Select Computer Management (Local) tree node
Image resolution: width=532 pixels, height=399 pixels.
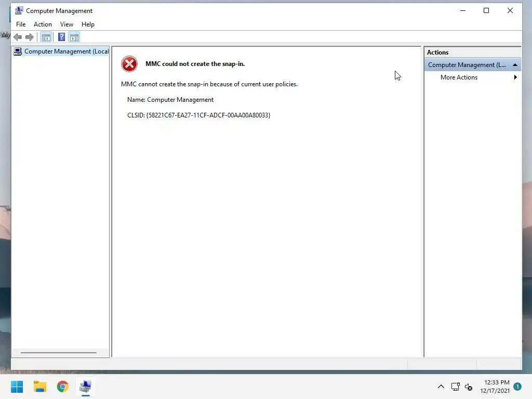point(61,51)
